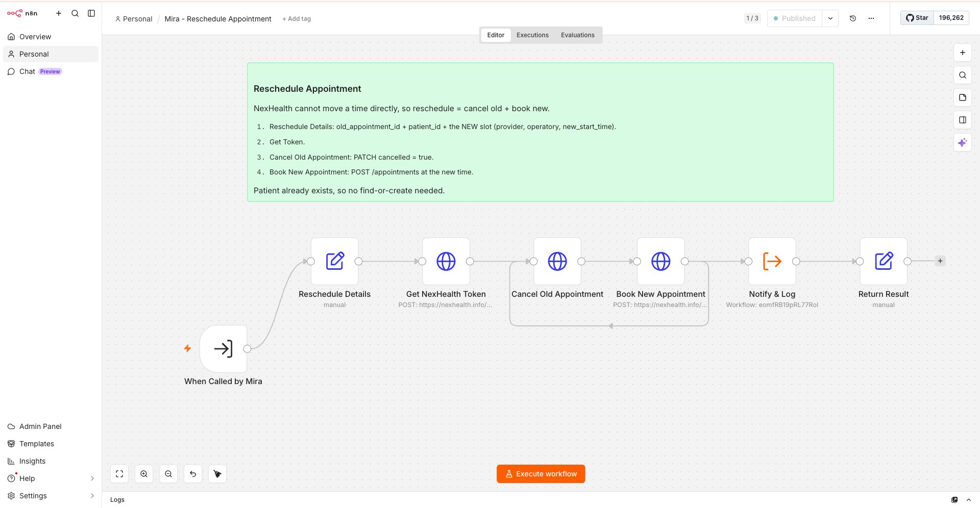980x508 pixels.
Task: Reset canvas zoom level
Action: pos(193,474)
